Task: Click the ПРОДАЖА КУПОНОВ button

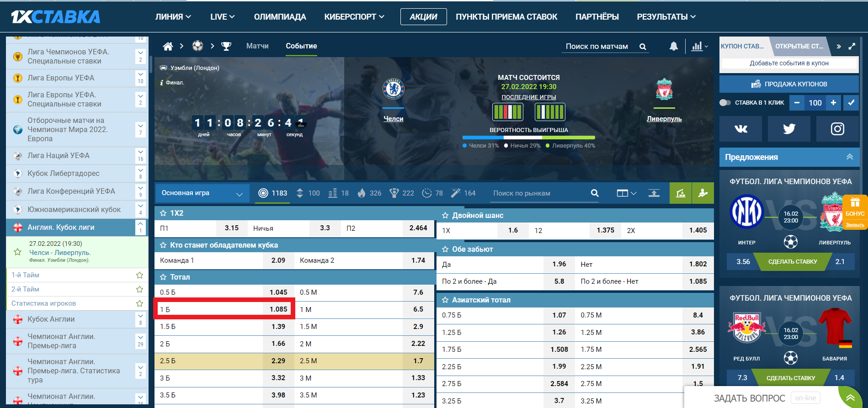Action: coord(789,84)
